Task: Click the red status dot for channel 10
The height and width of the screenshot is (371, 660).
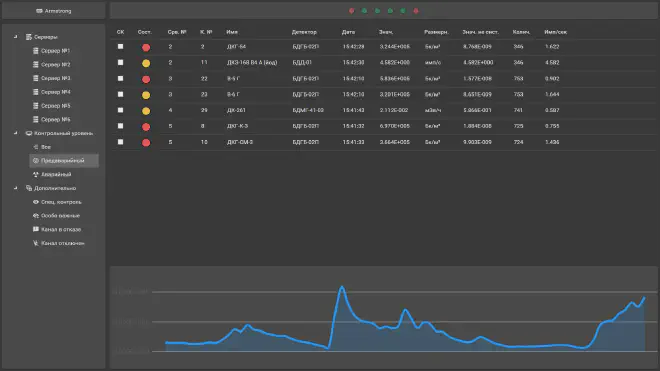Action: pos(146,143)
